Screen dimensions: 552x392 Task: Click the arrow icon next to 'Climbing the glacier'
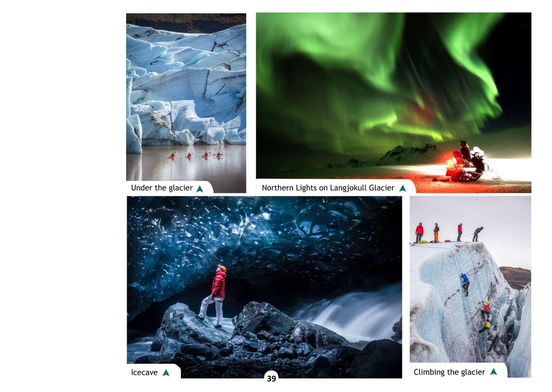click(493, 371)
